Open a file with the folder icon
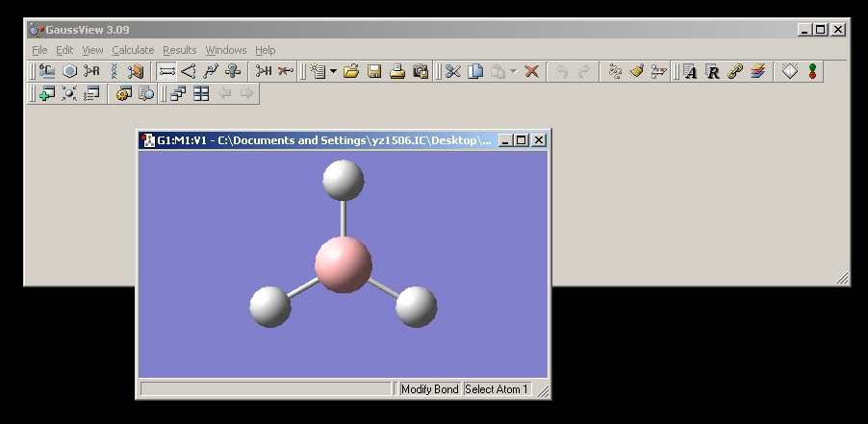 [351, 71]
